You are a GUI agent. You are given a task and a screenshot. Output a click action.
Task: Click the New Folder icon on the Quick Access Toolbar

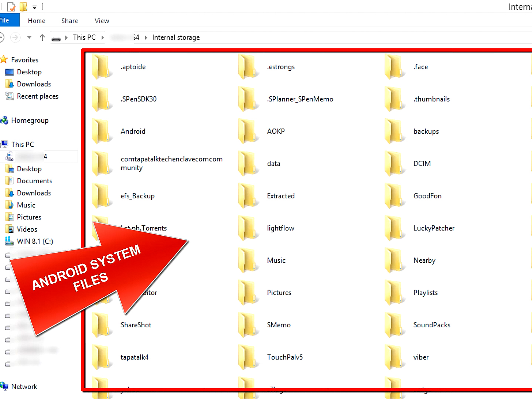point(23,6)
